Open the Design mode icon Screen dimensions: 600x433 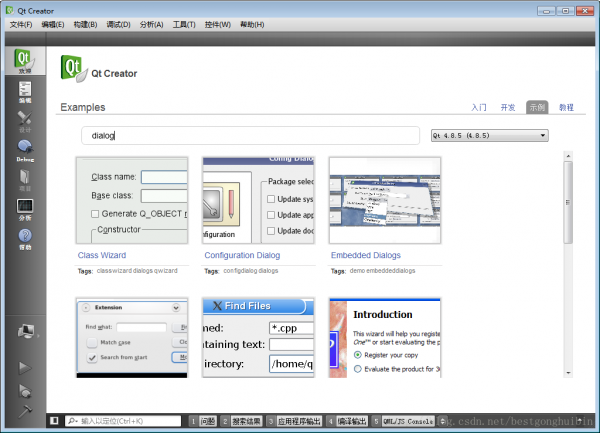(x=25, y=122)
